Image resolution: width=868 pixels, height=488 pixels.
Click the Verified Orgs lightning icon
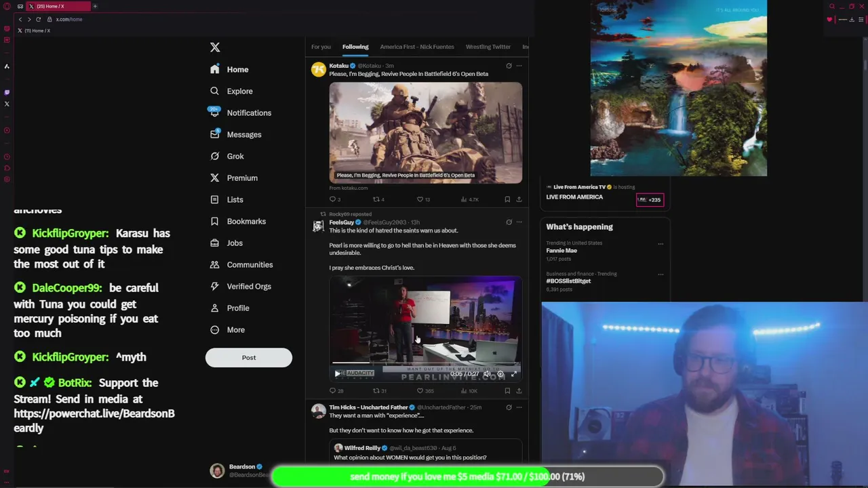[x=214, y=286]
